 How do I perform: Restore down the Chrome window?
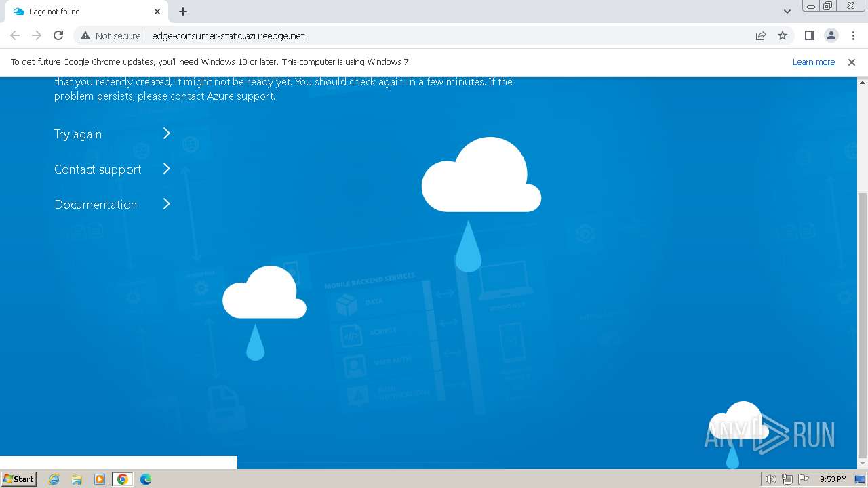[x=828, y=6]
